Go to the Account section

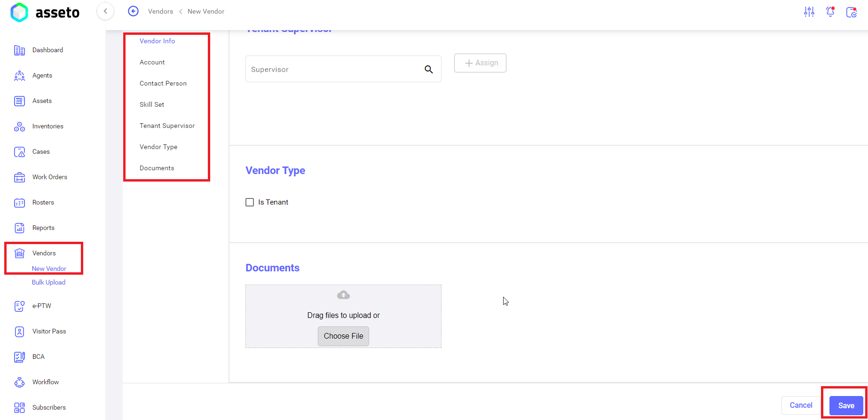pyautogui.click(x=152, y=62)
